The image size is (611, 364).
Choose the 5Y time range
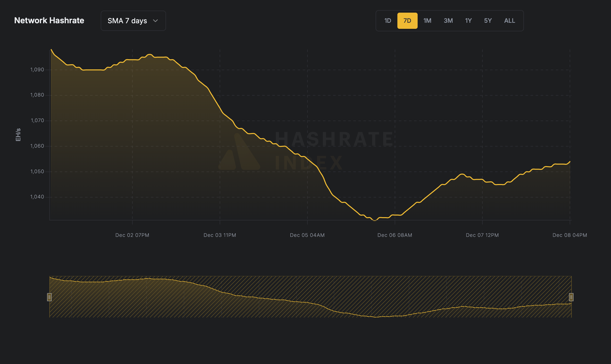coord(488,20)
